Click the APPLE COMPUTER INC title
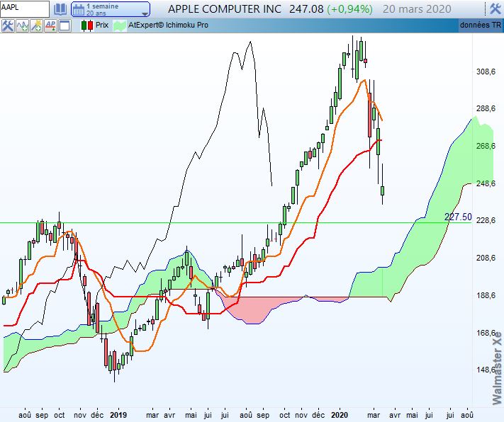 click(x=225, y=9)
